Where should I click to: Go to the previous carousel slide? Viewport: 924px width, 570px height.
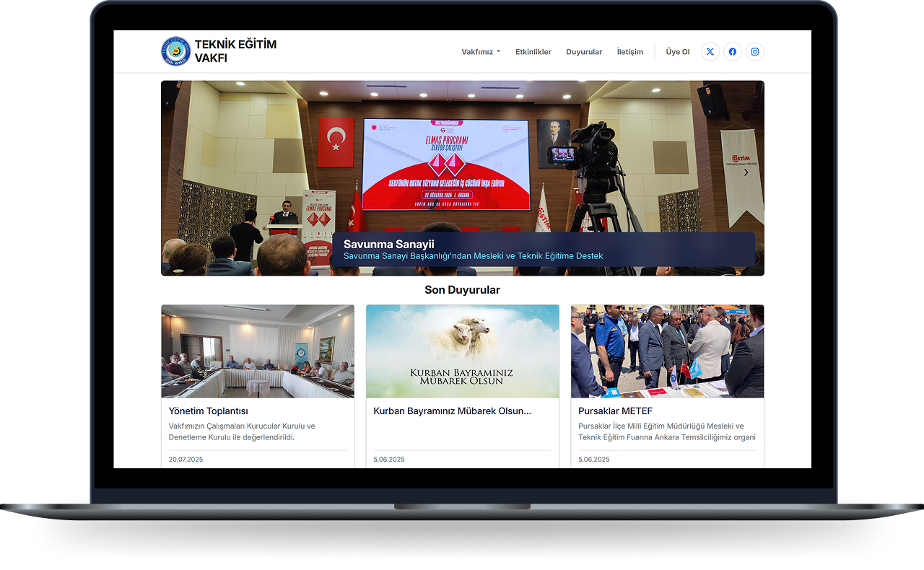[x=179, y=172]
